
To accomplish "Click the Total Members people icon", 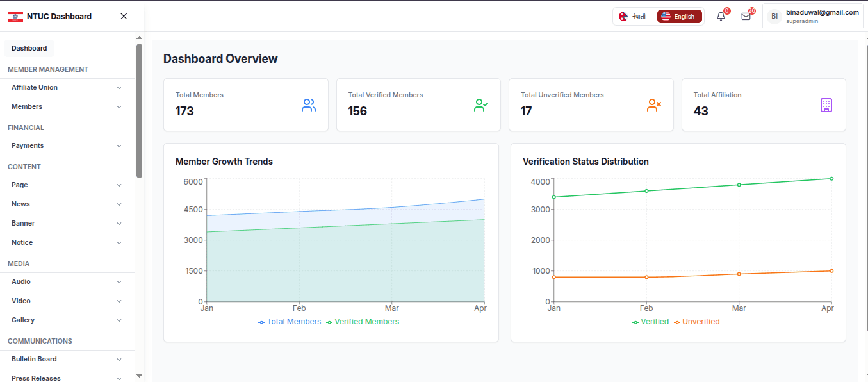I will click(x=309, y=106).
